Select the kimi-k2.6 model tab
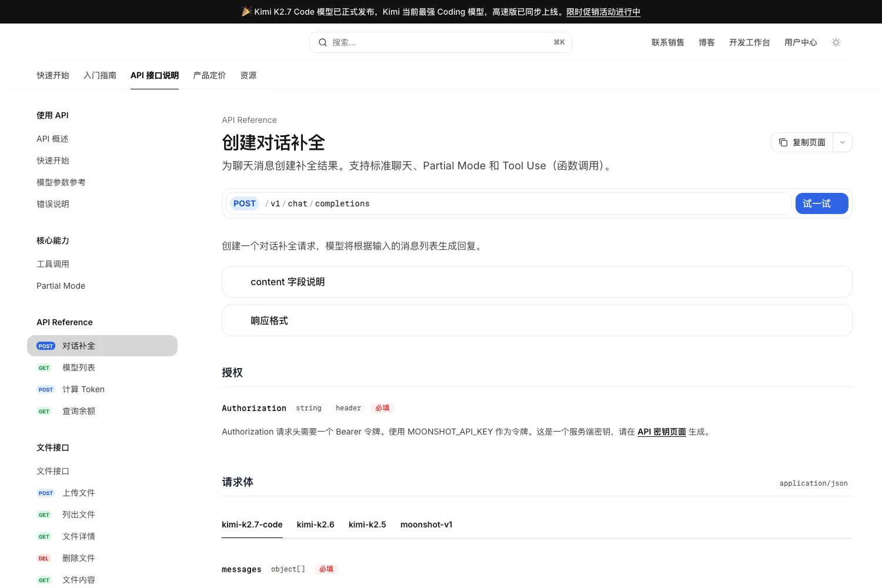Screen dimensions: 882x588 (316, 524)
